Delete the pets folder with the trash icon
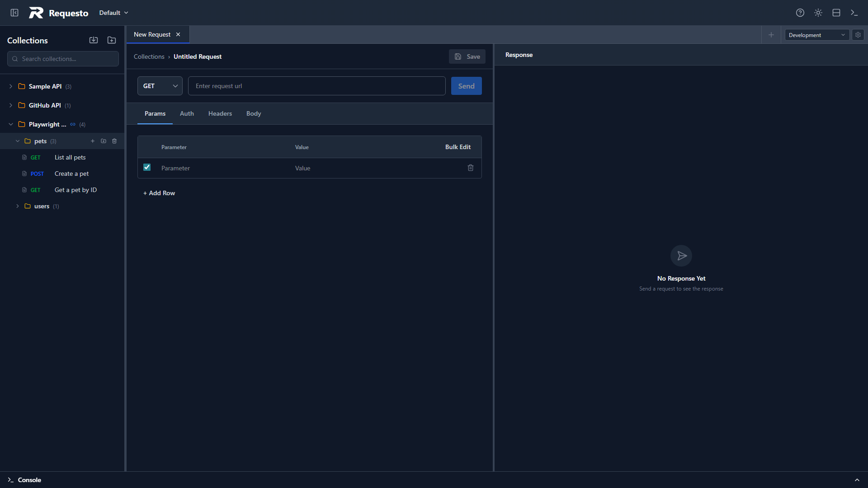The width and height of the screenshot is (868, 488). (114, 141)
